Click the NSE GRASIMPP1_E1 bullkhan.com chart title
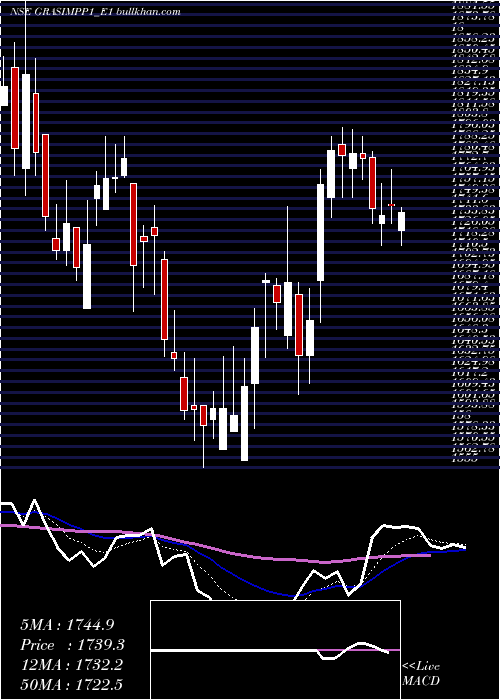 click(95, 12)
